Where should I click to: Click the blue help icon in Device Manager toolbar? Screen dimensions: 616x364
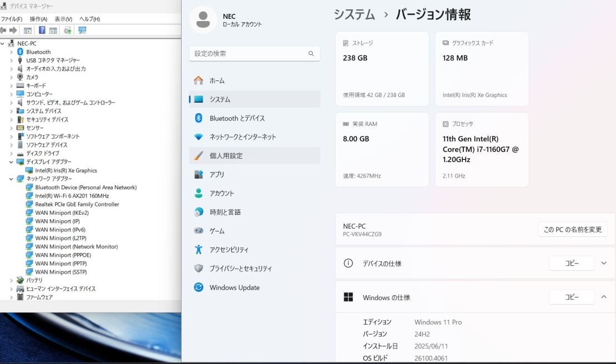click(42, 30)
